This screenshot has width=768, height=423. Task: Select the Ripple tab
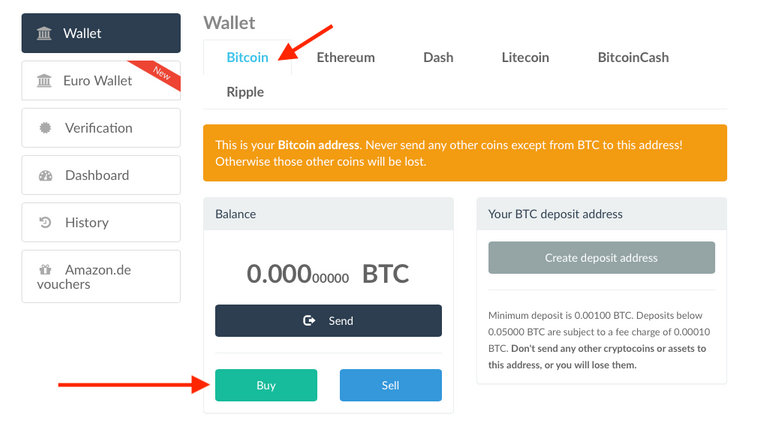tap(245, 92)
